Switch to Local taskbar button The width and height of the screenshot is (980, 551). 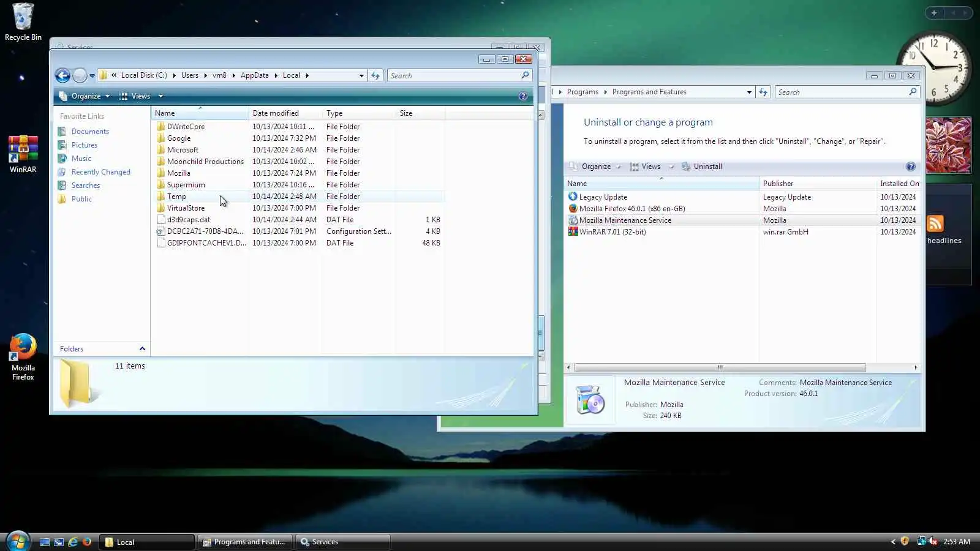pos(147,542)
